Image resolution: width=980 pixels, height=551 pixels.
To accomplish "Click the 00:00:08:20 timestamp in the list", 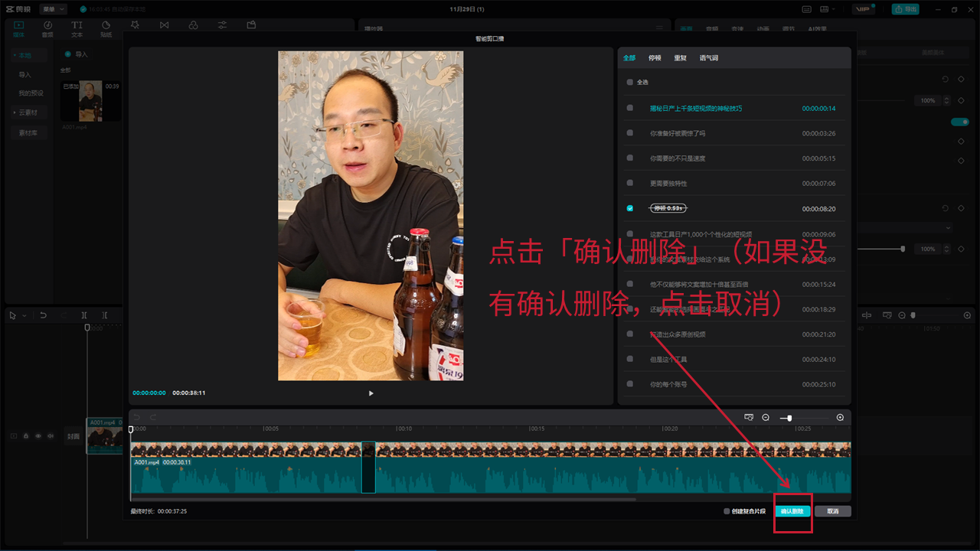I will click(818, 209).
